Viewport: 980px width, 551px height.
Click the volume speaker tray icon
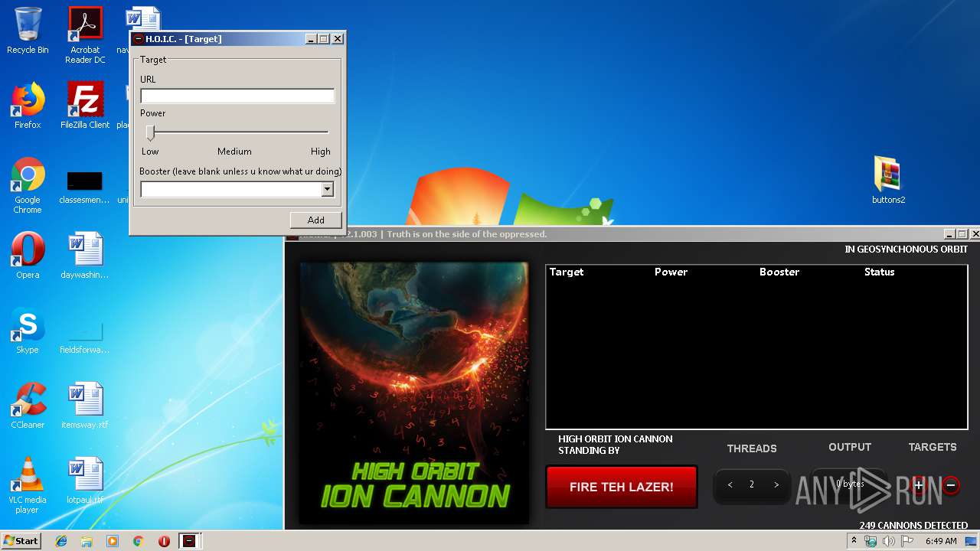[x=888, y=541]
